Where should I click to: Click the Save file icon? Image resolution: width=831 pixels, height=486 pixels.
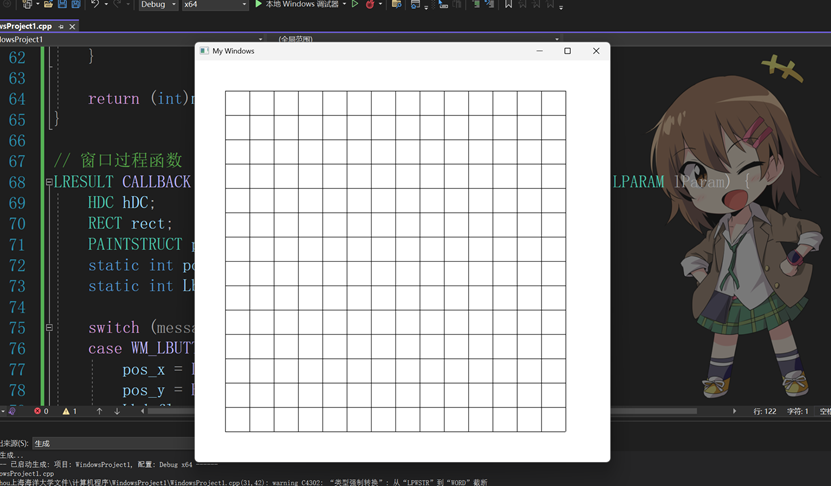point(63,4)
